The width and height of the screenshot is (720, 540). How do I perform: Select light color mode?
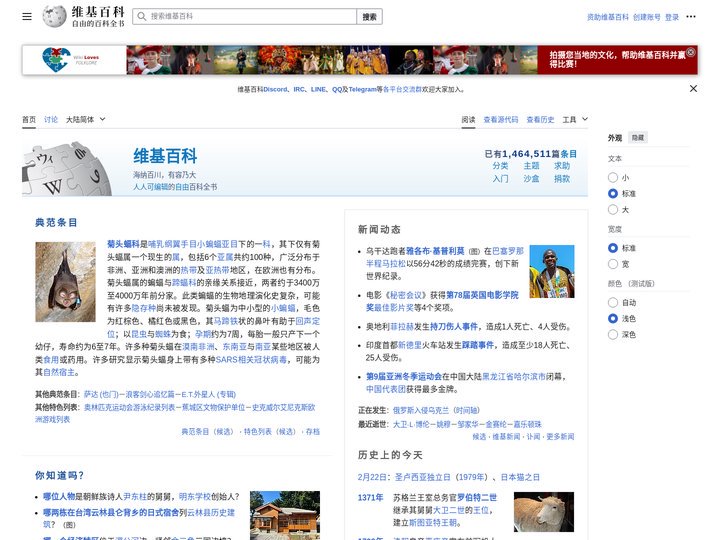[613, 318]
